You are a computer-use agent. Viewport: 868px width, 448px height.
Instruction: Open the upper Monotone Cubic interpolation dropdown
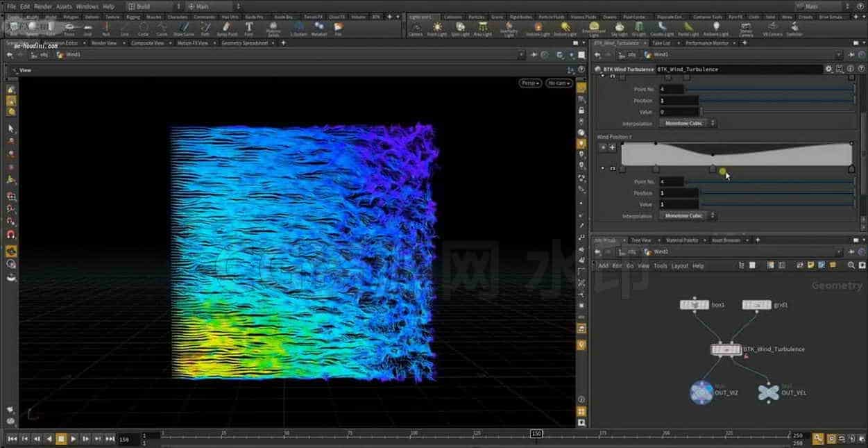688,124
